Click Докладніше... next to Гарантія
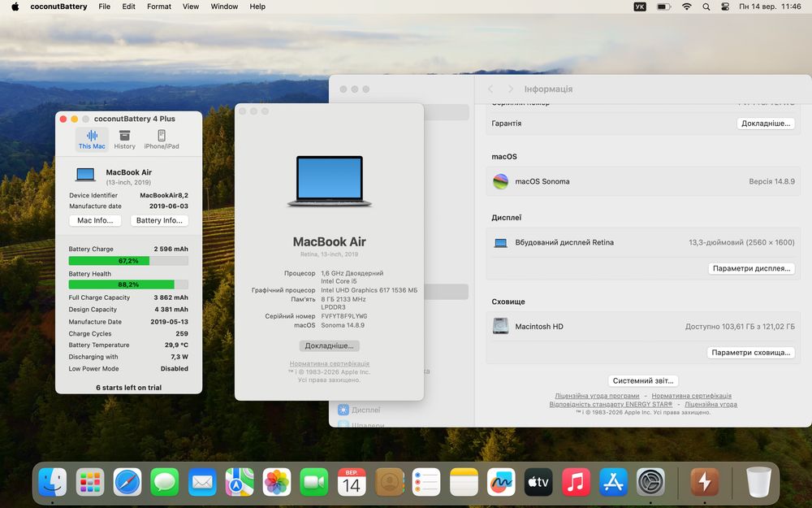 click(x=766, y=124)
